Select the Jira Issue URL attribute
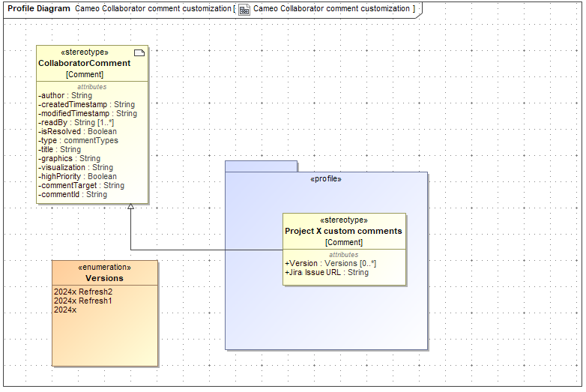586x392 pixels. (x=327, y=273)
